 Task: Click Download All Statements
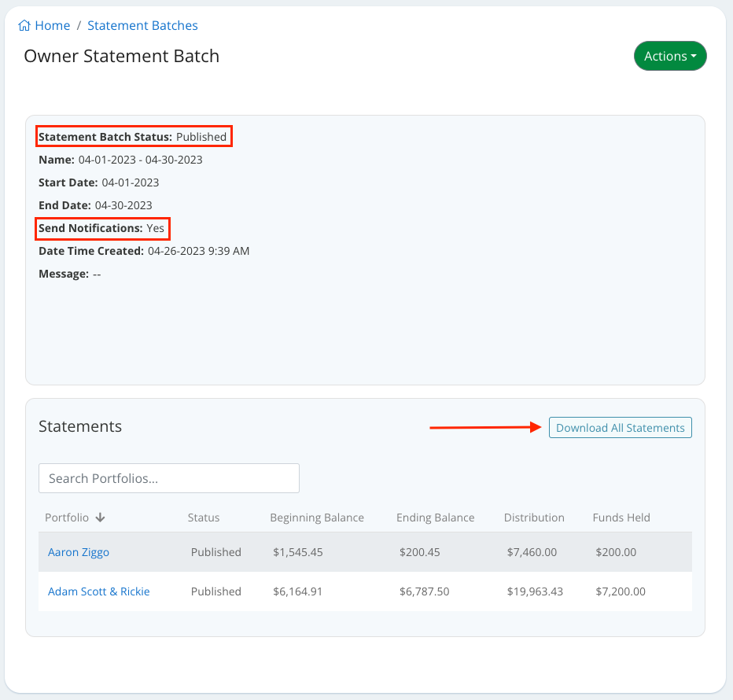pos(620,427)
